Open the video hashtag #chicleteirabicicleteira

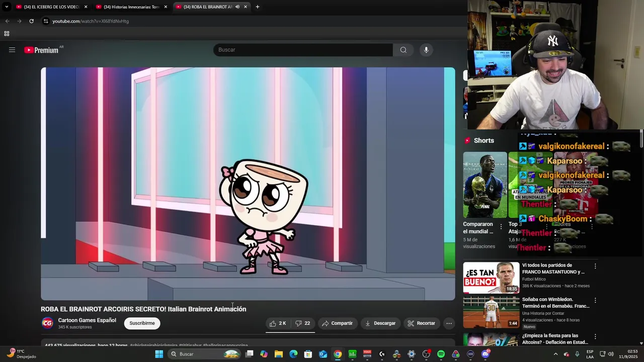pos(153,345)
